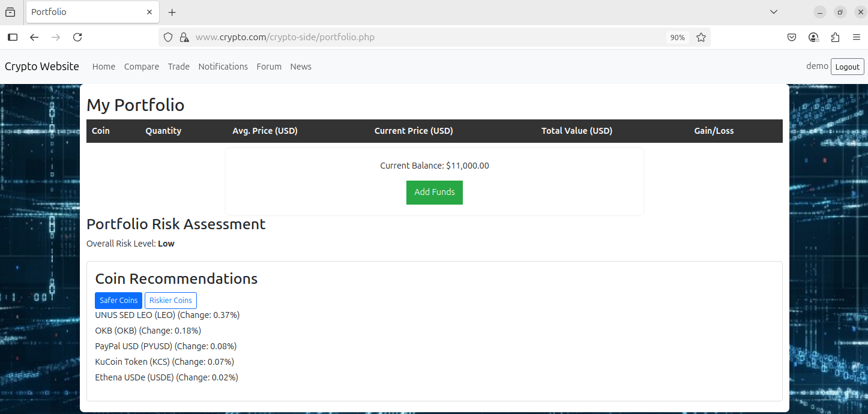Screen dimensions: 868x414
Task: Expand the list all tabs chevron
Action: click(x=774, y=12)
